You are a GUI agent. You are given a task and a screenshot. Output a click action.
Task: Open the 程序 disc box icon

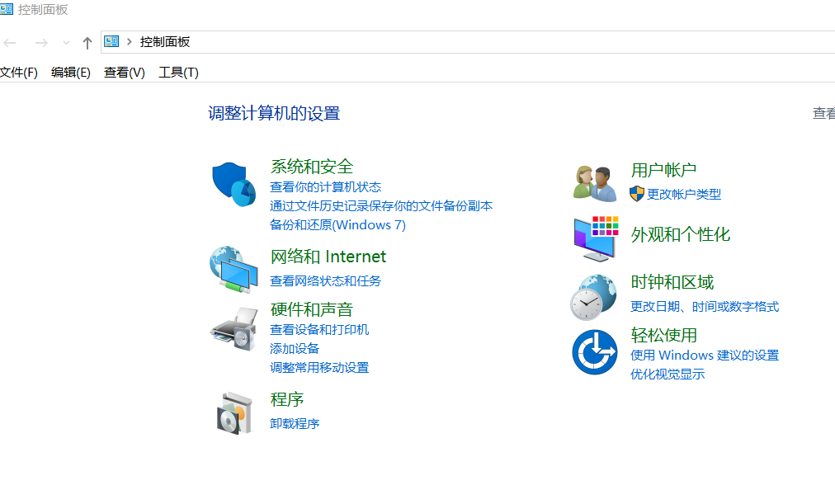click(x=234, y=413)
